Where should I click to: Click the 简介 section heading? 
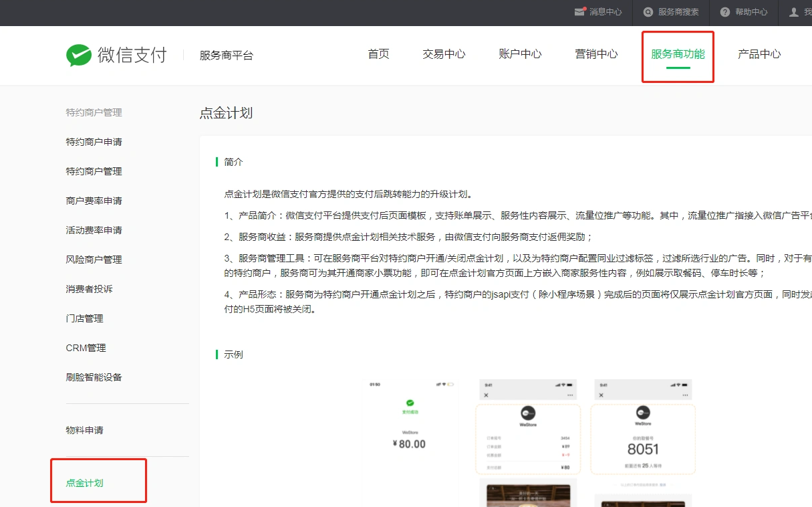(234, 162)
